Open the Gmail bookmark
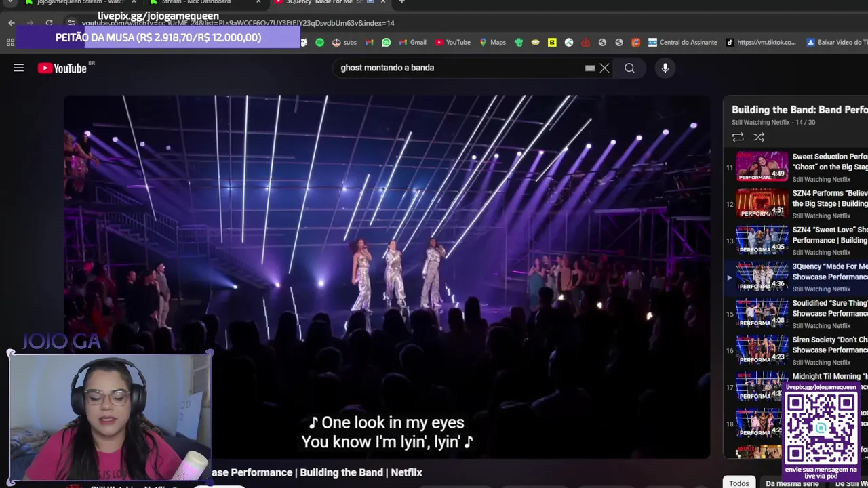 point(412,42)
